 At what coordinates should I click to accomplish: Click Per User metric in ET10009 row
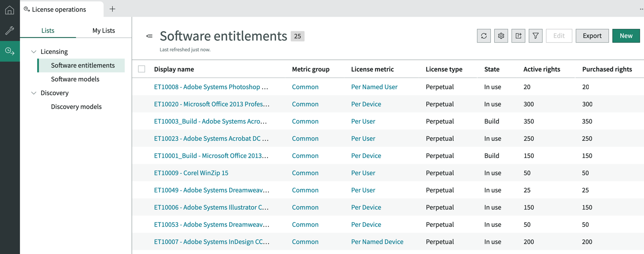363,173
